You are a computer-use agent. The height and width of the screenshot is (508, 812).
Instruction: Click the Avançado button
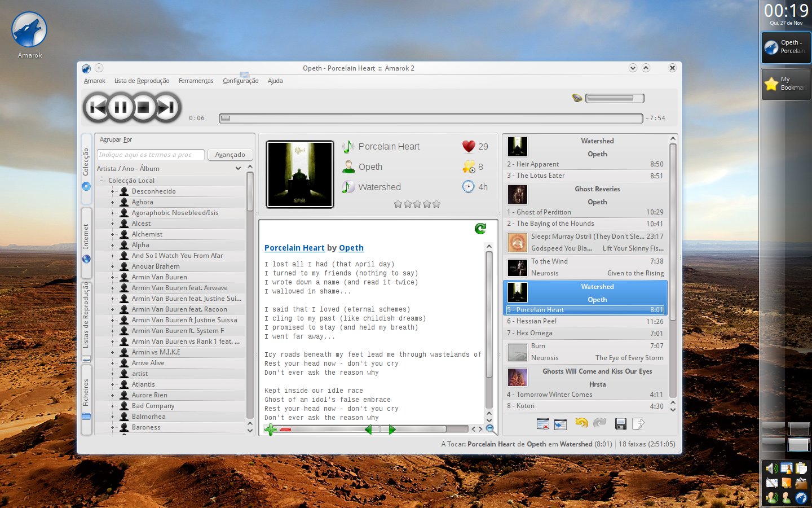230,155
